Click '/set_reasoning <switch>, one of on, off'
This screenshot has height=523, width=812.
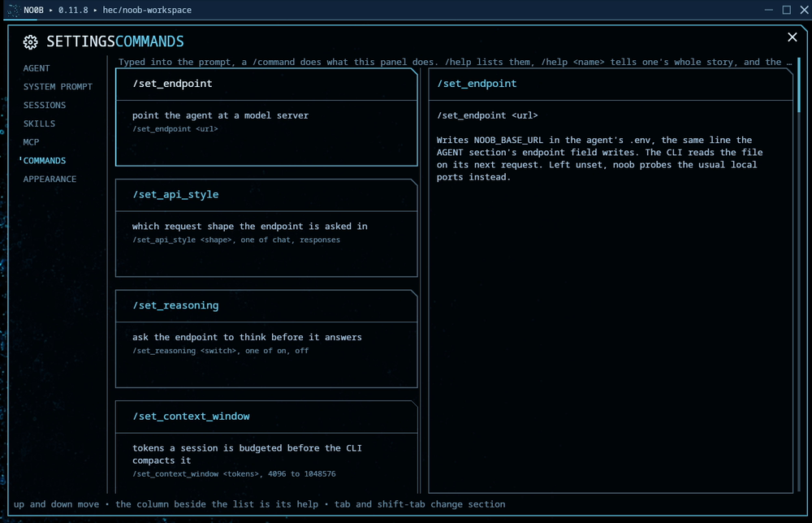click(221, 351)
